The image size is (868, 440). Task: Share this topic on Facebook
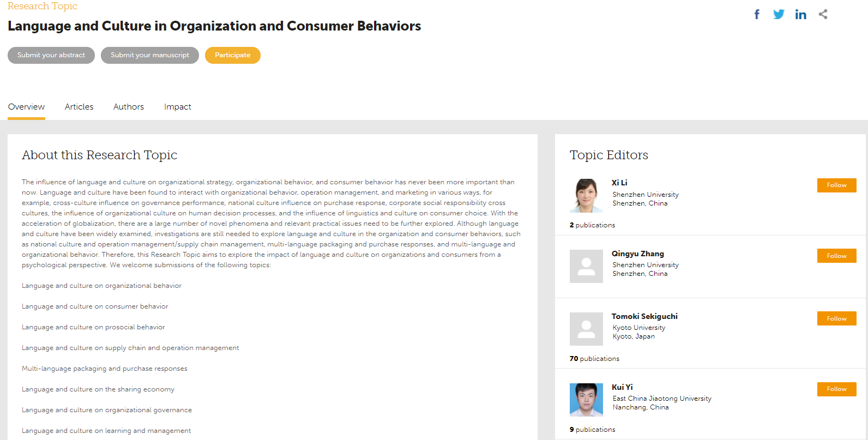757,15
